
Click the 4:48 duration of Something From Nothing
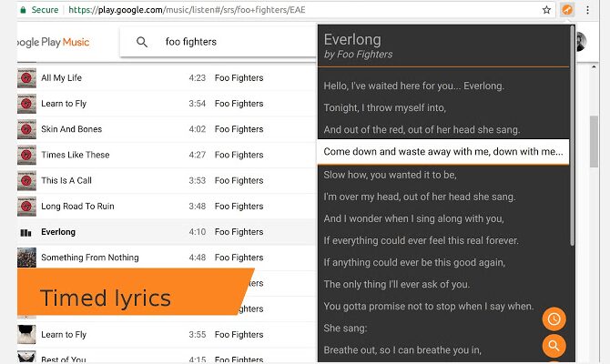pyautogui.click(x=198, y=258)
